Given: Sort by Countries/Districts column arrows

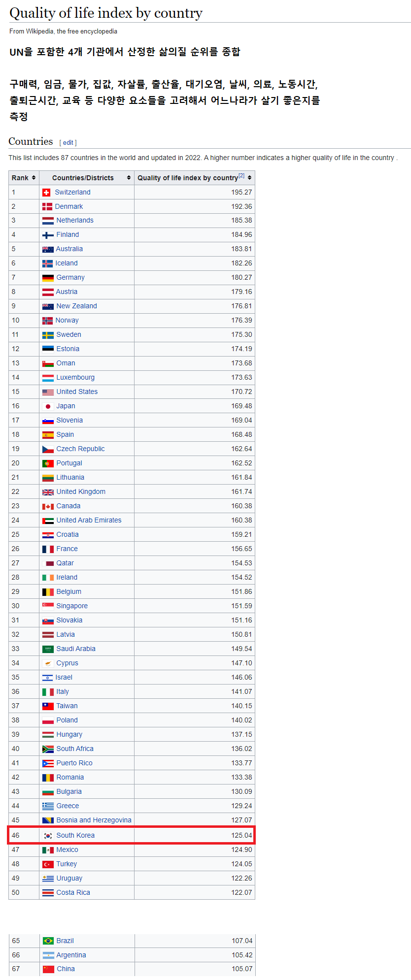Looking at the screenshot, I should coord(129,178).
